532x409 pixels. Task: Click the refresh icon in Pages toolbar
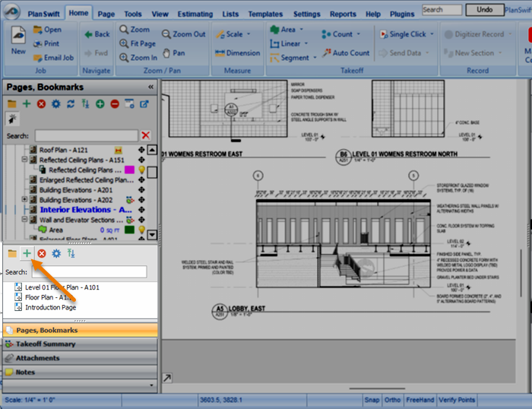pos(71,104)
